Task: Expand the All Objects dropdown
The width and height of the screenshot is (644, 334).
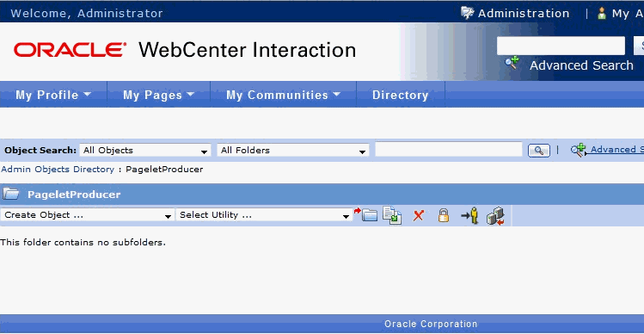Action: pyautogui.click(x=145, y=150)
